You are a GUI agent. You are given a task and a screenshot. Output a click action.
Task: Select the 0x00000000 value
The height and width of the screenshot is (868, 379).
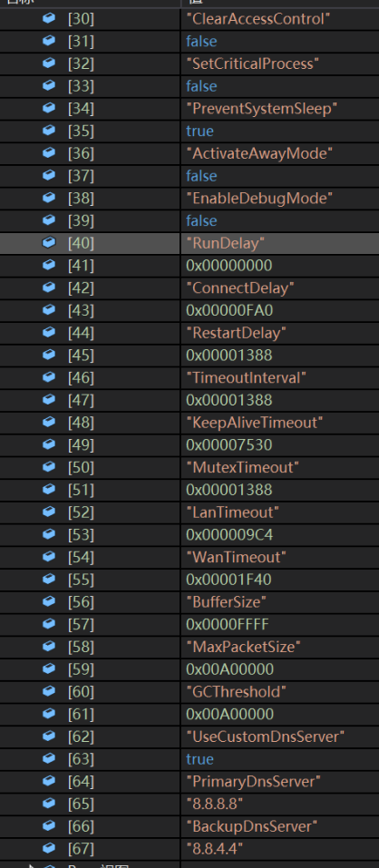(229, 266)
